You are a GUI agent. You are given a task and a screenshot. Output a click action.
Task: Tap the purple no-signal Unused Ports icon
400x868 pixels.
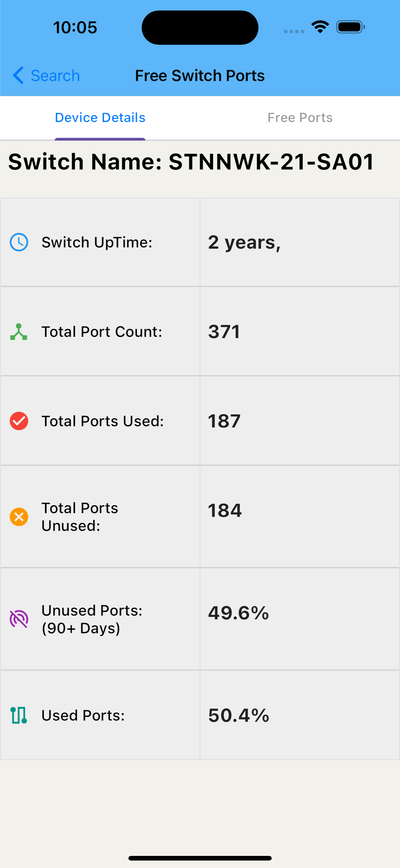coord(19,619)
